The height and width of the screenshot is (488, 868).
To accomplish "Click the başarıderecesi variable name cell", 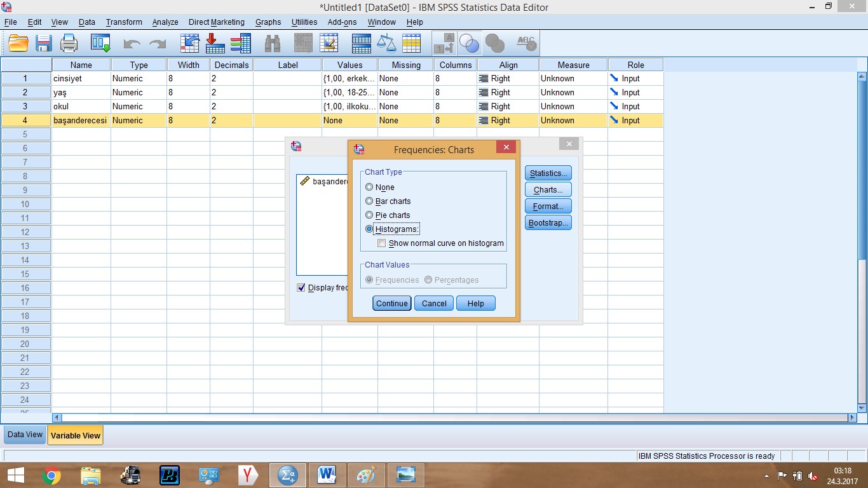I will [x=81, y=121].
